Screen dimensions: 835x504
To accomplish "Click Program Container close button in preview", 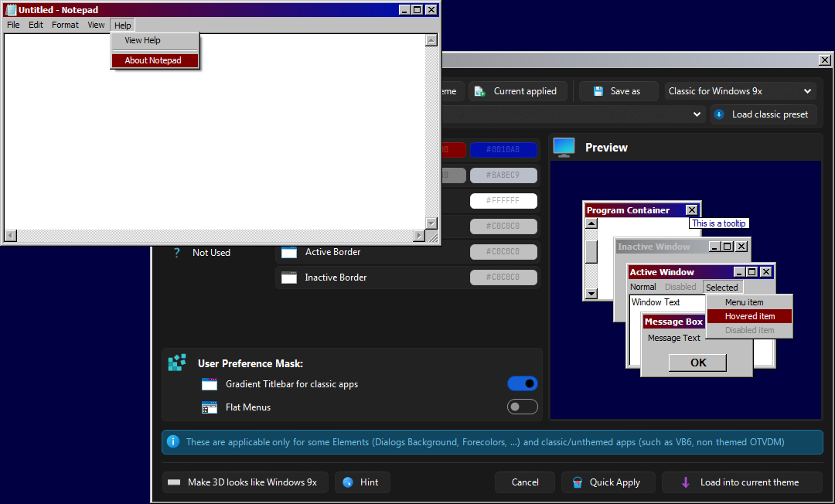I will coord(691,210).
